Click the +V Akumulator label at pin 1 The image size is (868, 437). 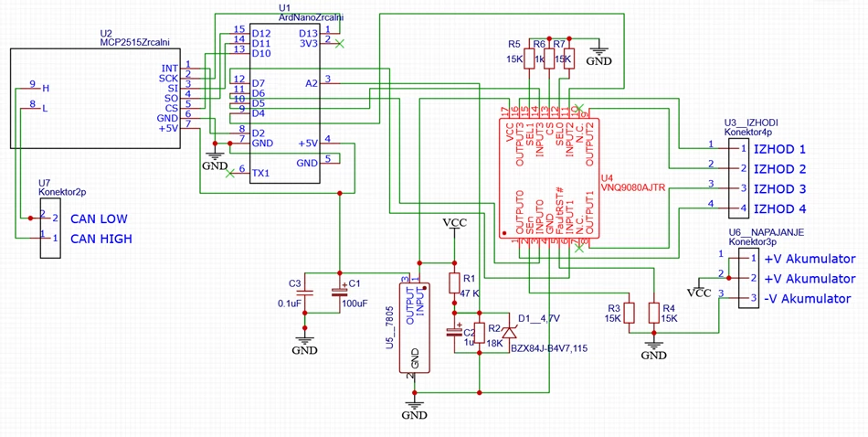[810, 259]
